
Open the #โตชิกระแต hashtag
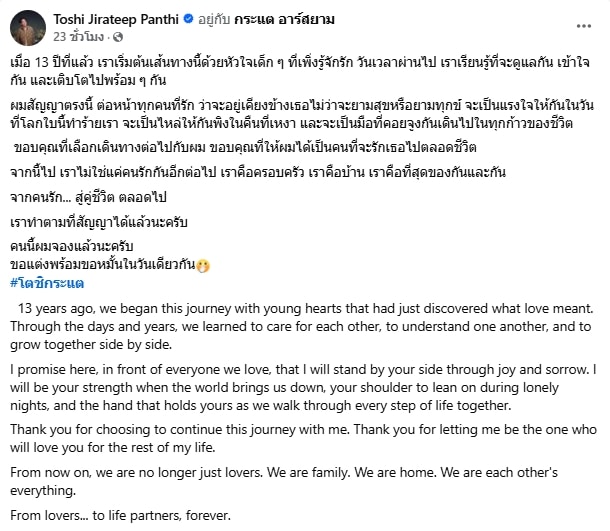(x=46, y=283)
